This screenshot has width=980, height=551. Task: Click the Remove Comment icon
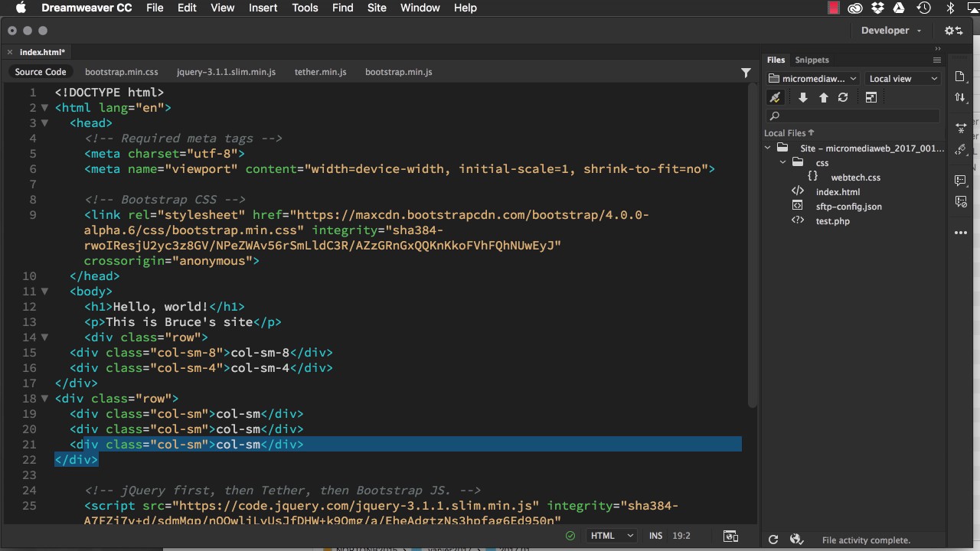(961, 202)
